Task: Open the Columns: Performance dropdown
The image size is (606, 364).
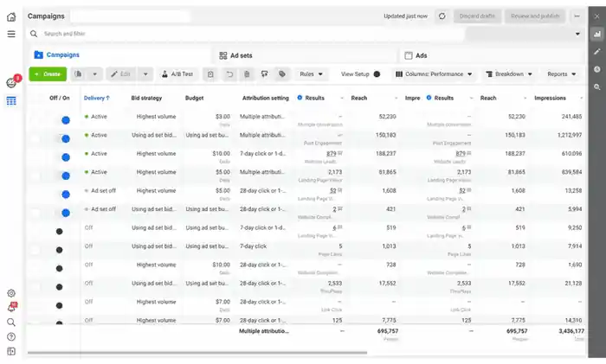Action: tap(434, 74)
